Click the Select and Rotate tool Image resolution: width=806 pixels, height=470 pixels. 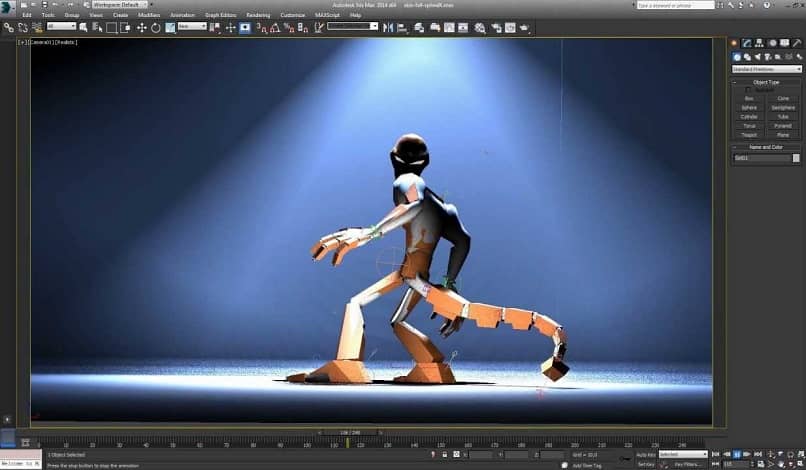point(154,27)
